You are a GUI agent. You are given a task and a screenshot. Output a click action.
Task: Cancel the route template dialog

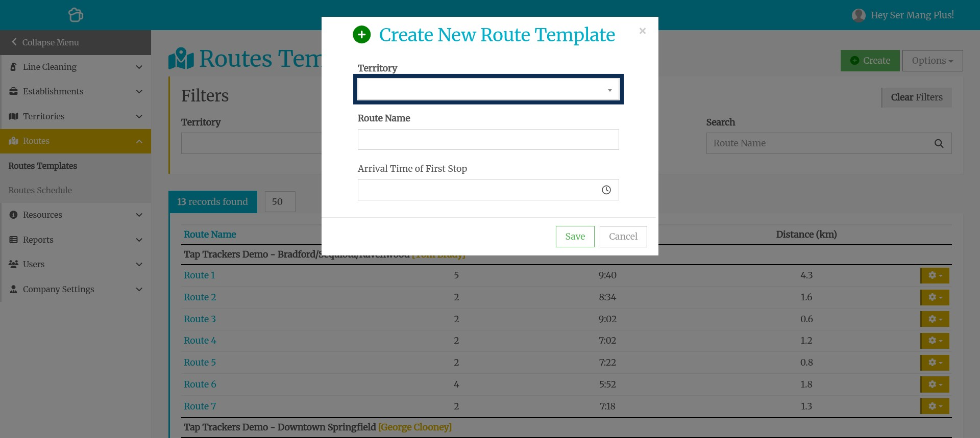[x=623, y=237]
